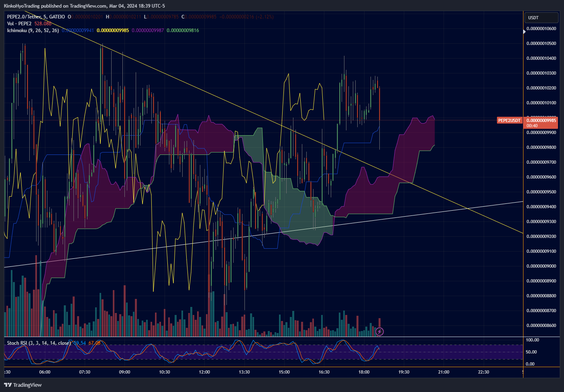Click the Stoch RSI value 59.54
The height and width of the screenshot is (392, 564).
79,343
